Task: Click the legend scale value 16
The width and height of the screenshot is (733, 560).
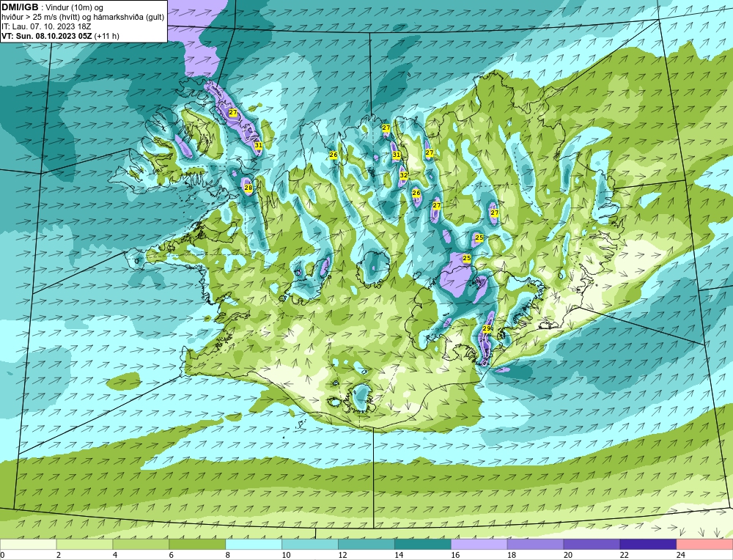Action: coord(455,555)
